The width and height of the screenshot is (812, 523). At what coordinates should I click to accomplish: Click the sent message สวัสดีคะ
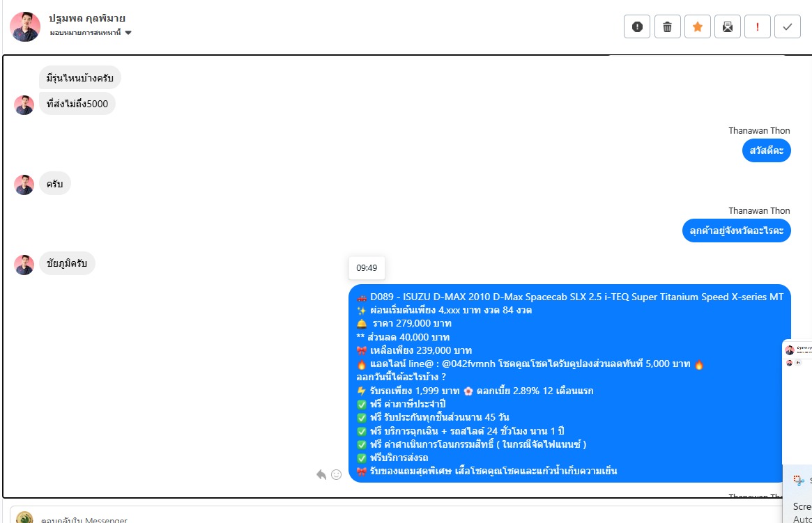coord(767,150)
